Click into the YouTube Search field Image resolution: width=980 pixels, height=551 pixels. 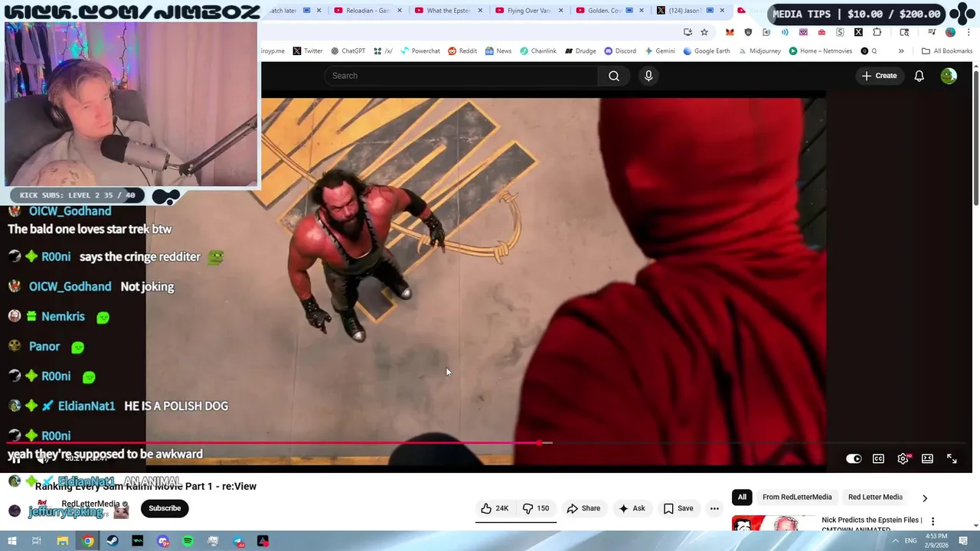coord(461,76)
